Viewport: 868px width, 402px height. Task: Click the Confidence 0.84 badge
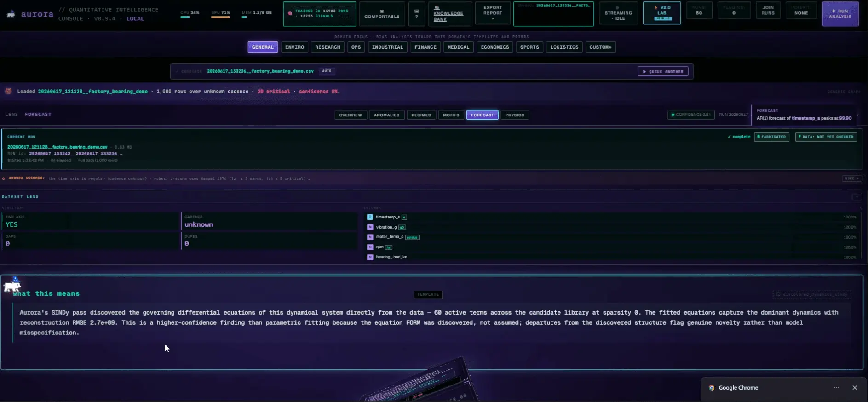(691, 115)
